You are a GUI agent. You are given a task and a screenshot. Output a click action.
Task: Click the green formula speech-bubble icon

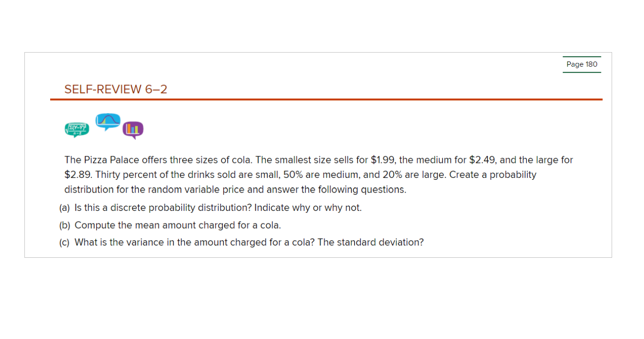(x=77, y=130)
